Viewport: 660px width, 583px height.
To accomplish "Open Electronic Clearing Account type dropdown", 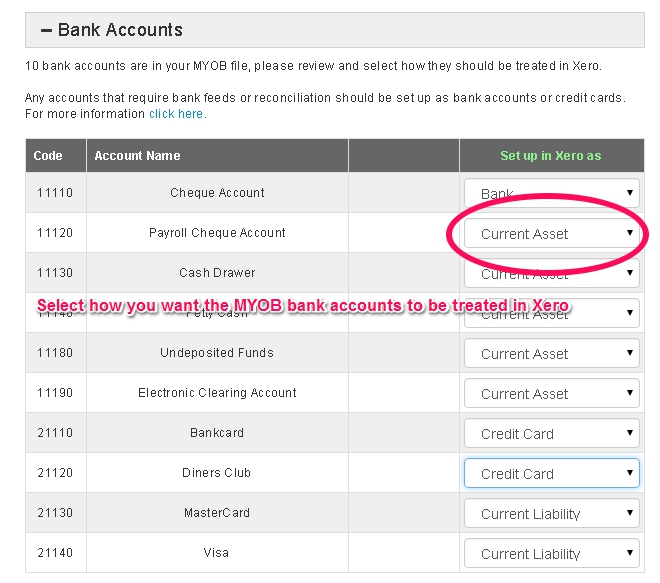I will coord(551,394).
